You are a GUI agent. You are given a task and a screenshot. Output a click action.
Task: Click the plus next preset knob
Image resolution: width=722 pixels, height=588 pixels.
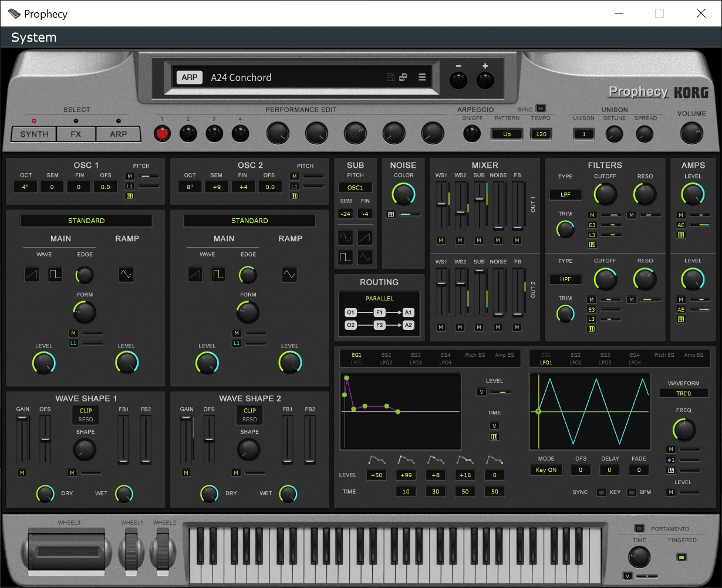[x=485, y=80]
